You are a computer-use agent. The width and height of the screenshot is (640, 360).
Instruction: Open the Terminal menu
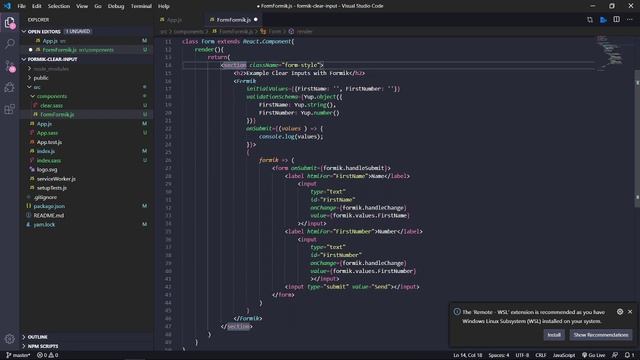click(x=141, y=6)
